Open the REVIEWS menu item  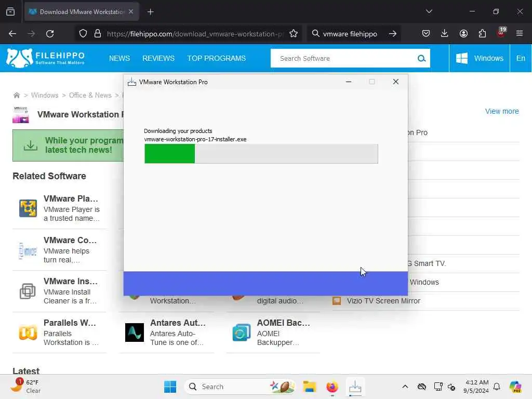(158, 58)
